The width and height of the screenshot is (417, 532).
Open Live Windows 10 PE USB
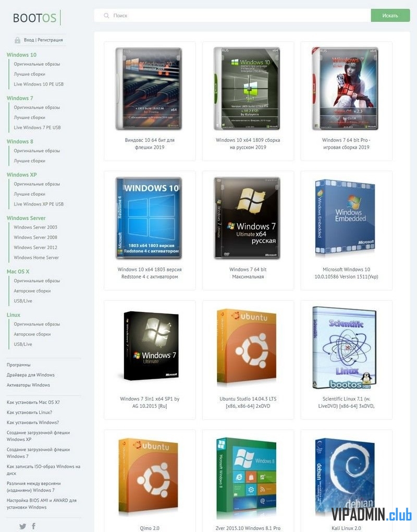tap(39, 84)
